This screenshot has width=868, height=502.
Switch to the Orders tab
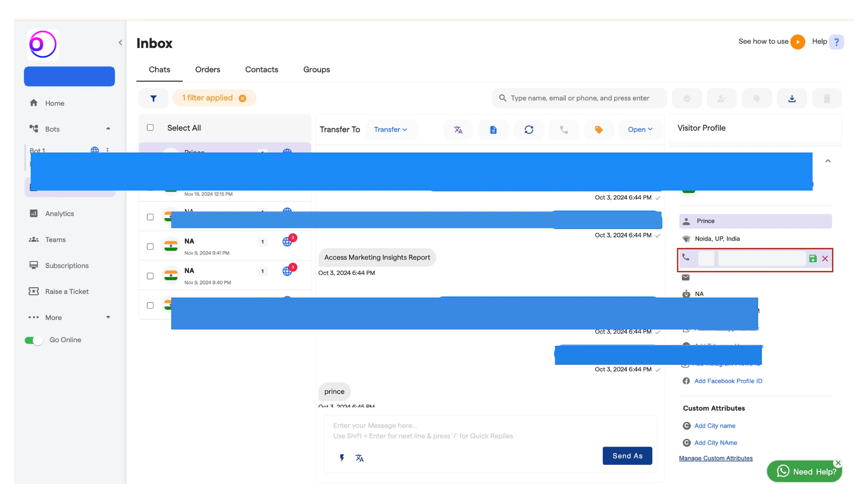pos(207,70)
